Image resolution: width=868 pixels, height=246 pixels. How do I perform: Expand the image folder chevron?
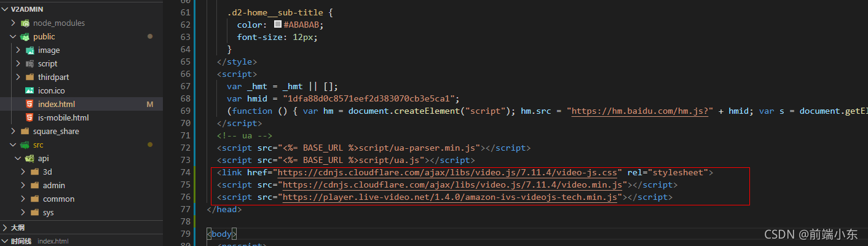point(18,50)
